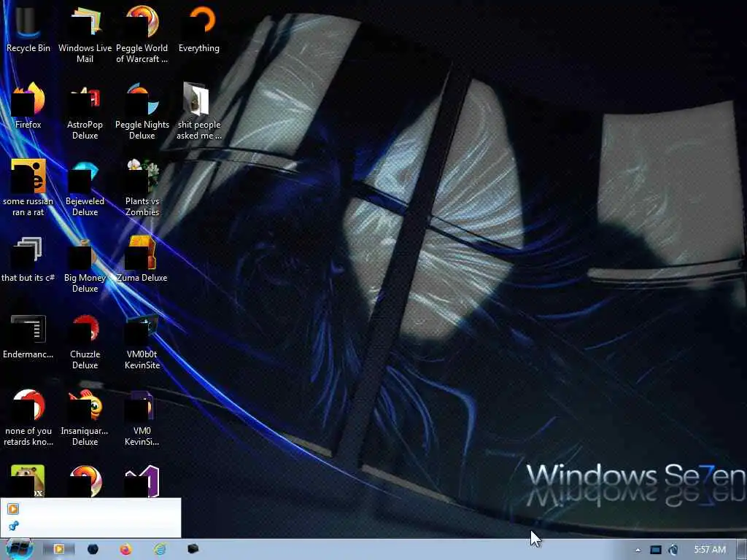Select the Plants vs Zombies shortcut

pos(142,187)
